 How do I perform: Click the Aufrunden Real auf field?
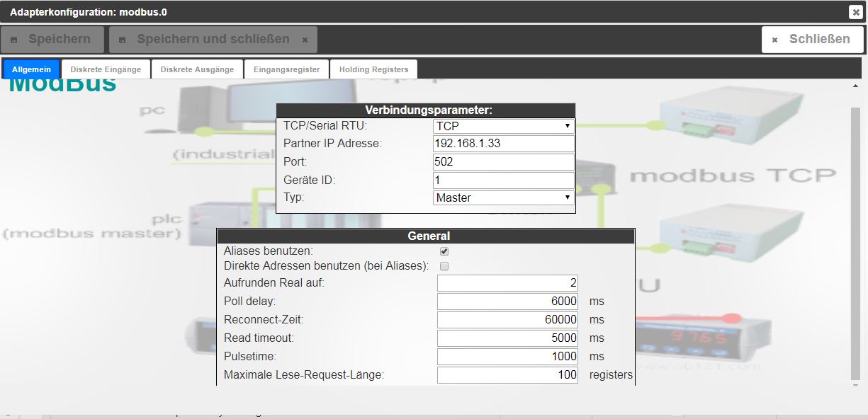507,283
